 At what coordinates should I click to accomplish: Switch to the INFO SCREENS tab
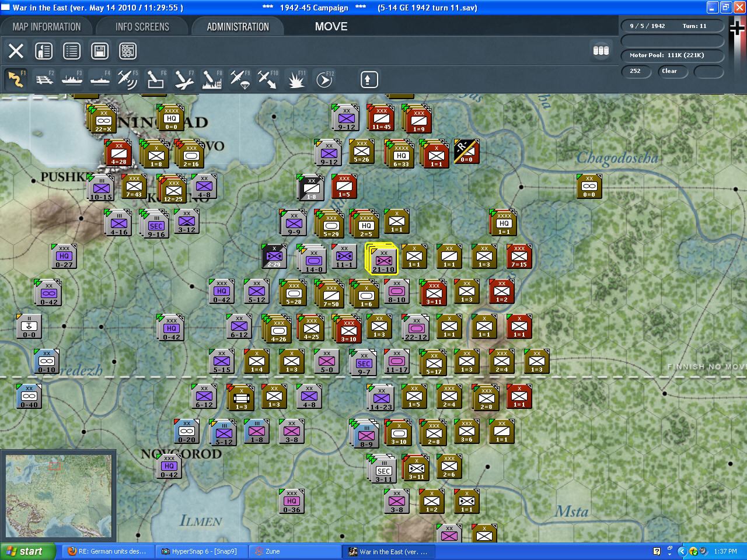point(142,27)
